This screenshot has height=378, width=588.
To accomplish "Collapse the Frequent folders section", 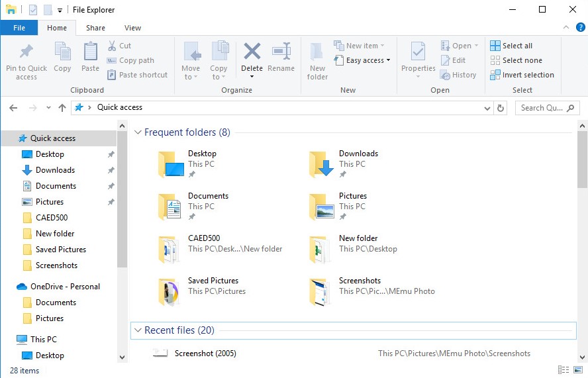I will (x=138, y=132).
